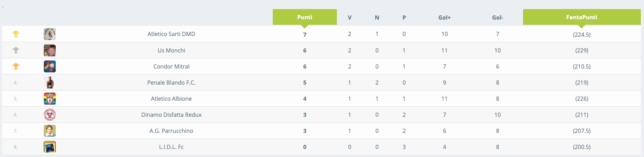Click the P losses column header

(x=404, y=17)
